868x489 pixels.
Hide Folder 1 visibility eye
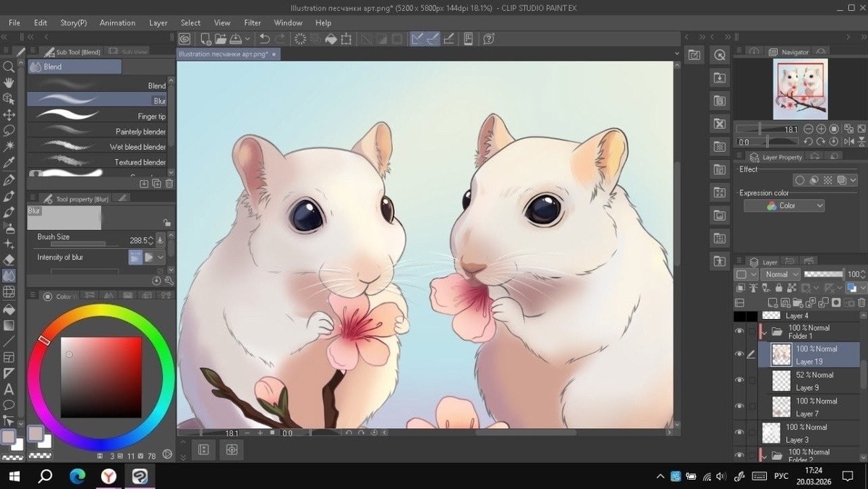[739, 331]
